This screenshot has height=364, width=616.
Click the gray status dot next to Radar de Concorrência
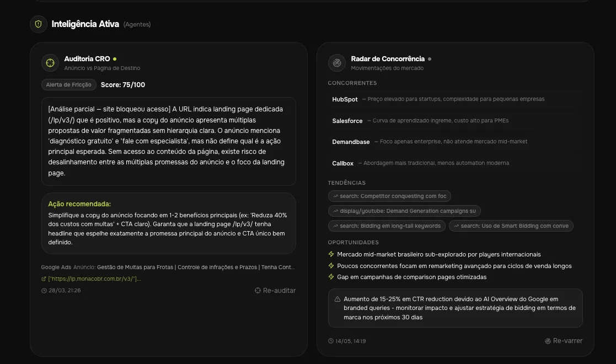[x=430, y=59]
